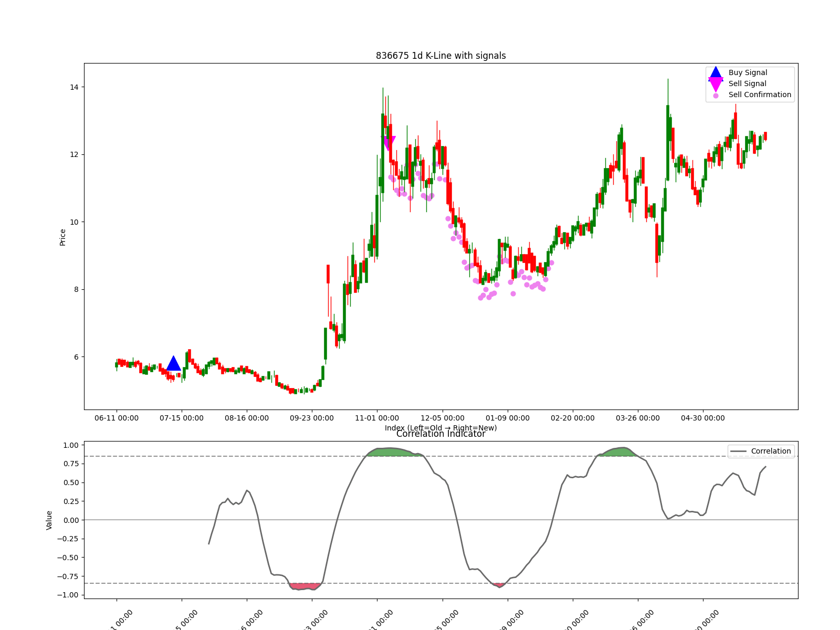The width and height of the screenshot is (840, 630).
Task: Click the '01-09 00:00' x-axis tick label
Action: [x=508, y=418]
